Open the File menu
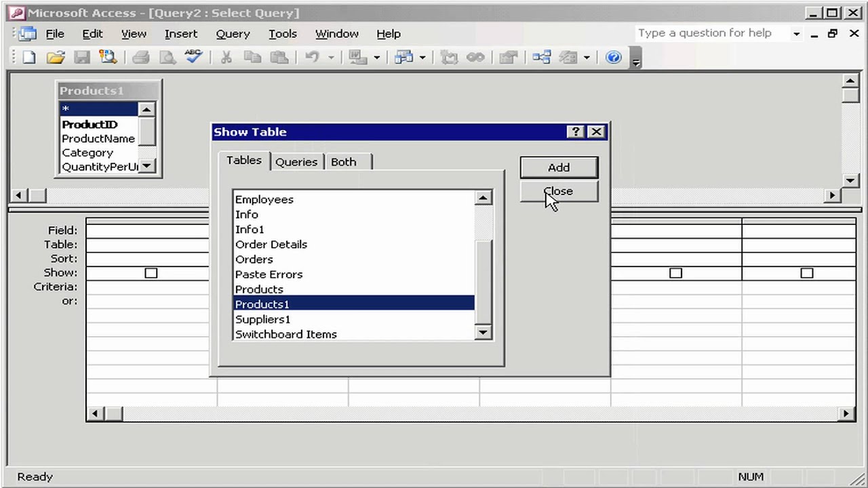Image resolution: width=868 pixels, height=488 pixels. pos(55,33)
